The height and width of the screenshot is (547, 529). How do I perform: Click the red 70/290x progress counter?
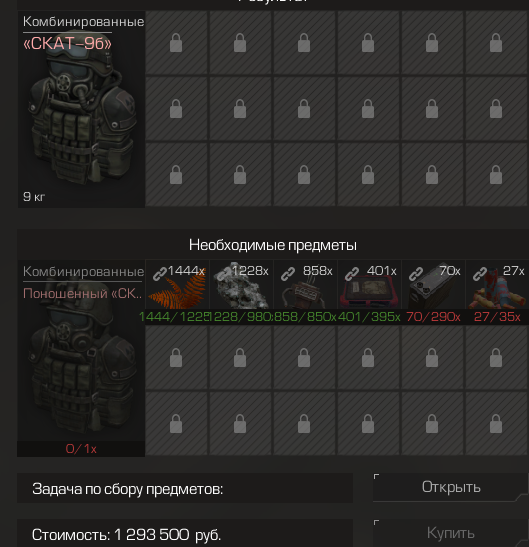tap(433, 317)
